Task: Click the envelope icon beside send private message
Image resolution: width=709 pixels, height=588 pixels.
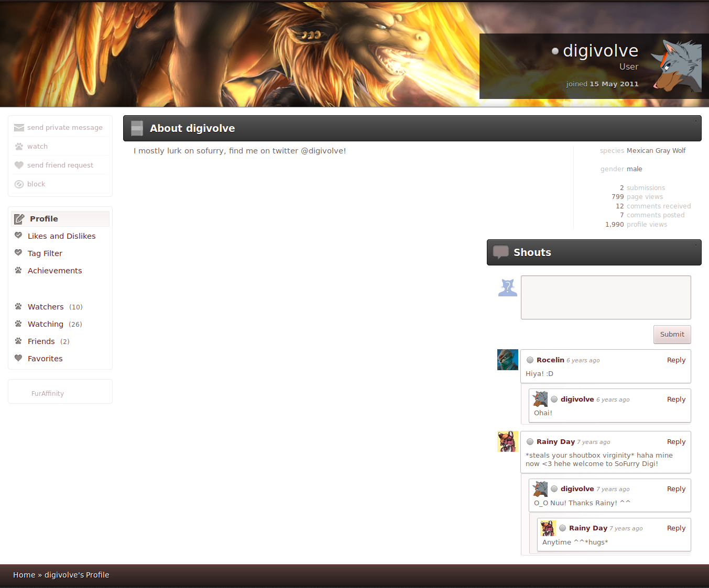Action: (x=19, y=128)
